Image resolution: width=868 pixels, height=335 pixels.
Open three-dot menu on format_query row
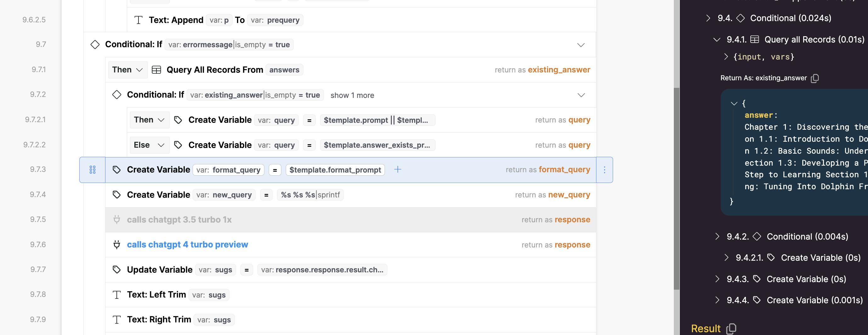pyautogui.click(x=604, y=170)
